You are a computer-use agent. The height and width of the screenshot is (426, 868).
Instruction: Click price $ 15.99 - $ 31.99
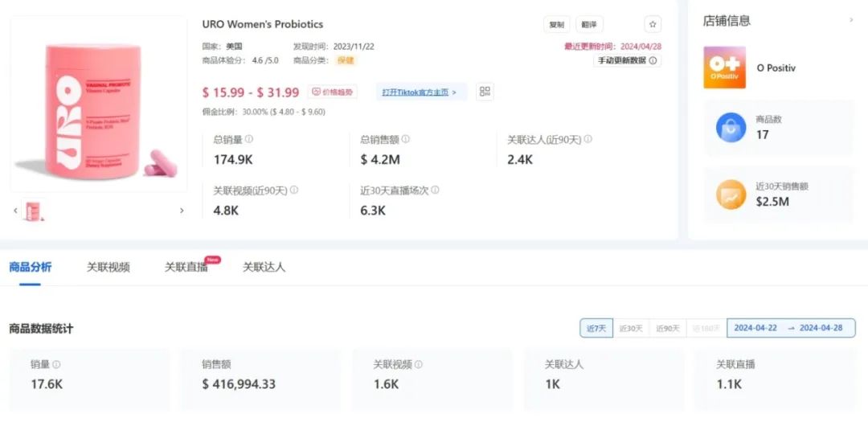251,92
